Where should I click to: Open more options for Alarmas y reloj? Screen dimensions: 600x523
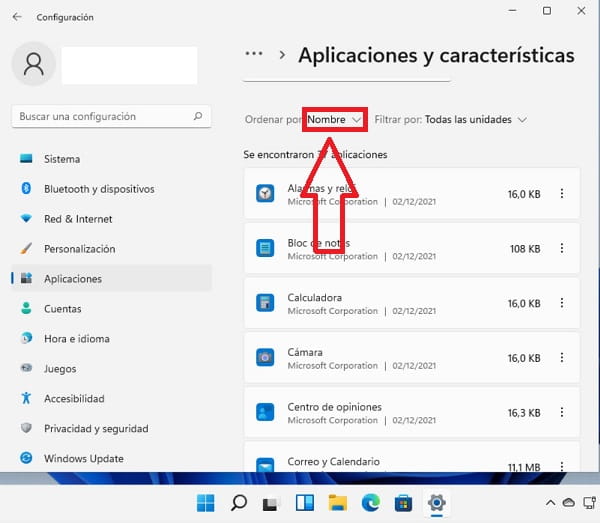(x=562, y=194)
